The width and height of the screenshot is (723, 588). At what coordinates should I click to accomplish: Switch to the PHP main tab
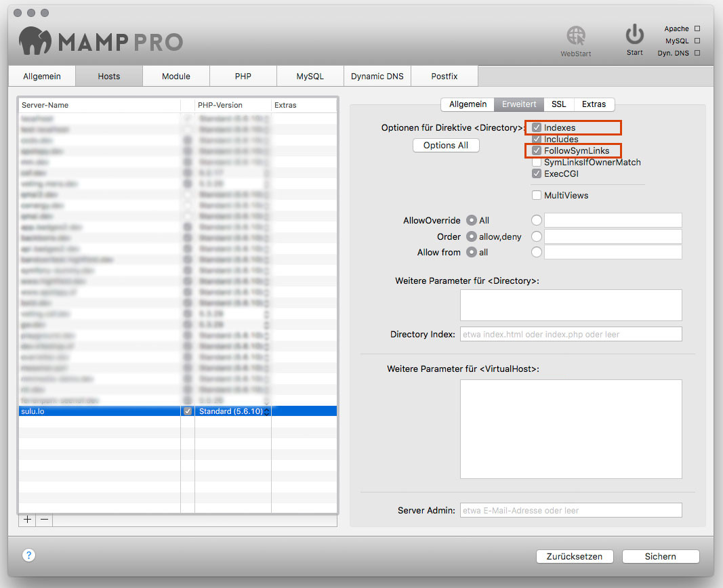click(x=243, y=76)
